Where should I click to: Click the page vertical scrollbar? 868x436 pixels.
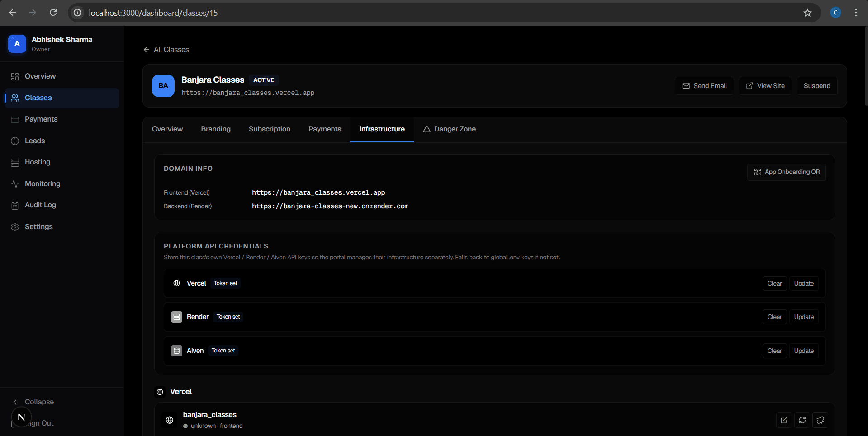tap(866, 66)
